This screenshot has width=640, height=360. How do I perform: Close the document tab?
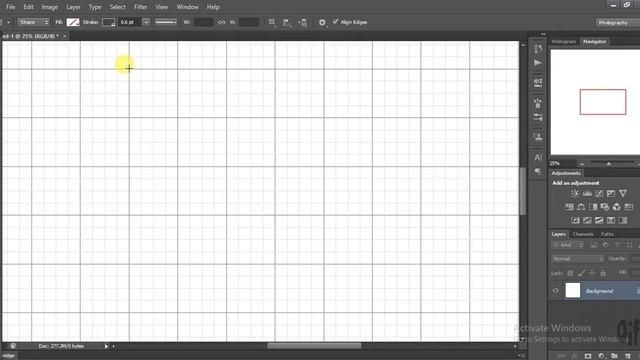(x=64, y=36)
